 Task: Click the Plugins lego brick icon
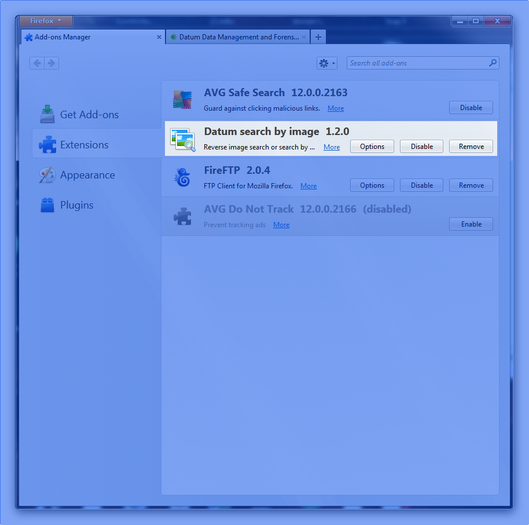pyautogui.click(x=47, y=205)
